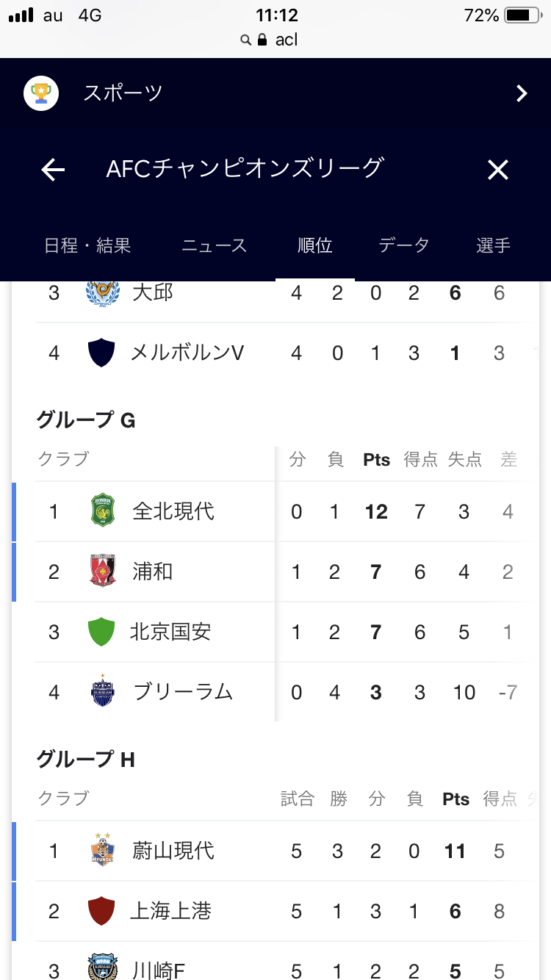
Task: Close the AFC Champions League panel
Action: point(498,170)
